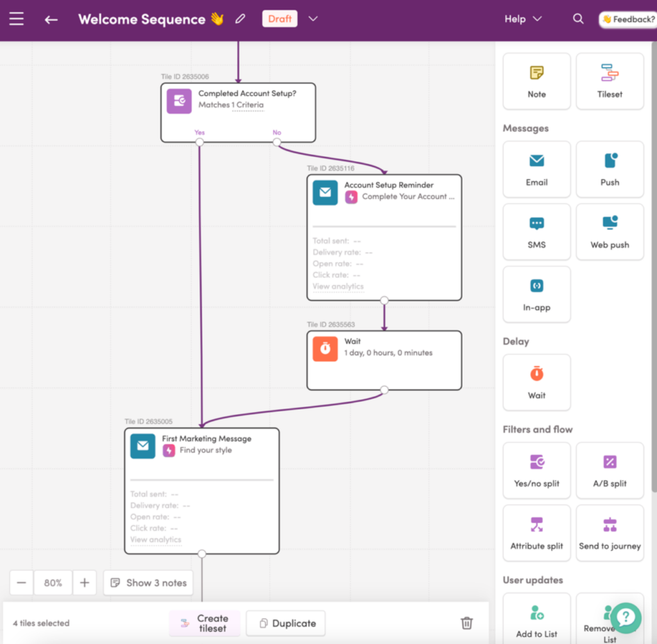Image resolution: width=657 pixels, height=644 pixels.
Task: Select the Wait delay tile
Action: (x=536, y=382)
